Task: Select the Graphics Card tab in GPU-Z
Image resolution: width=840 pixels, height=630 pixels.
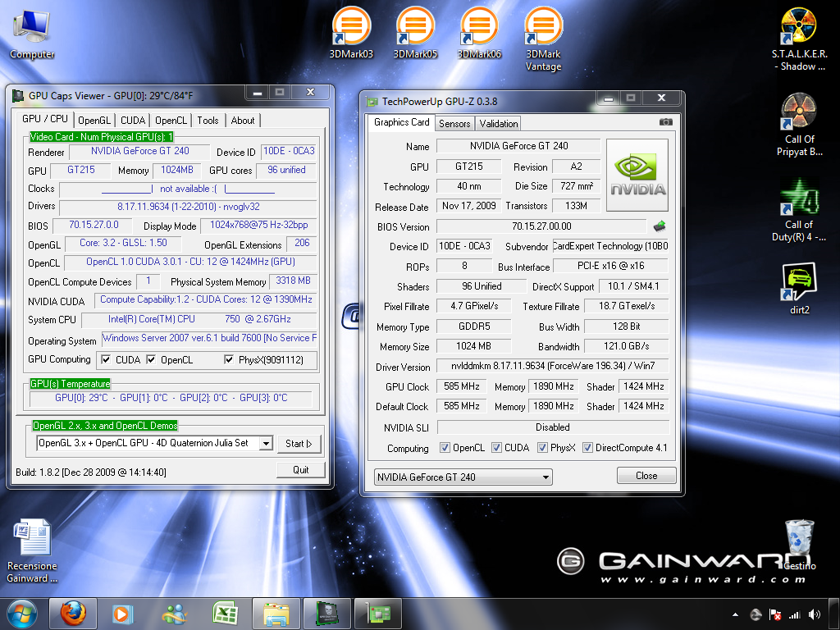Action: pyautogui.click(x=402, y=122)
